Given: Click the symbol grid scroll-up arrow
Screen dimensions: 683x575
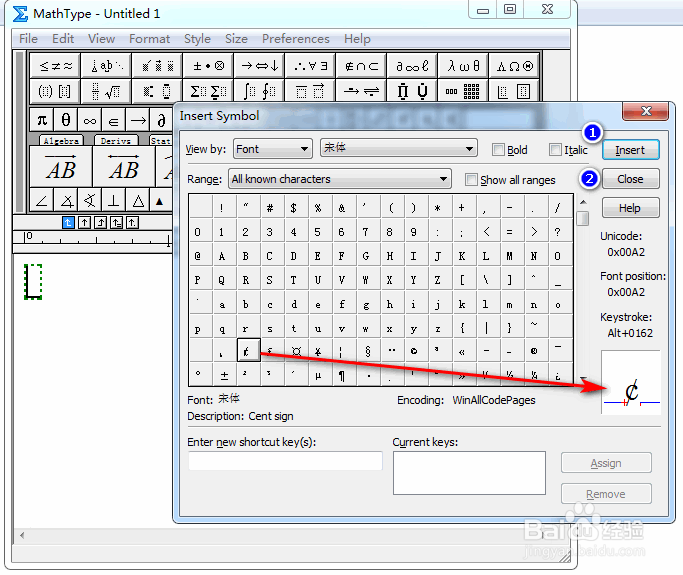Looking at the screenshot, I should point(583,202).
